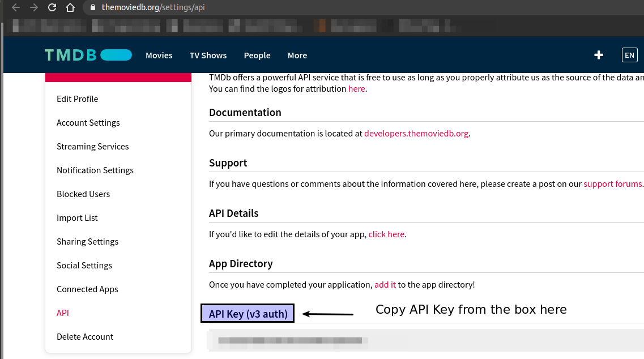Click the themoviedb.org/settings/api address bar

tap(153, 7)
